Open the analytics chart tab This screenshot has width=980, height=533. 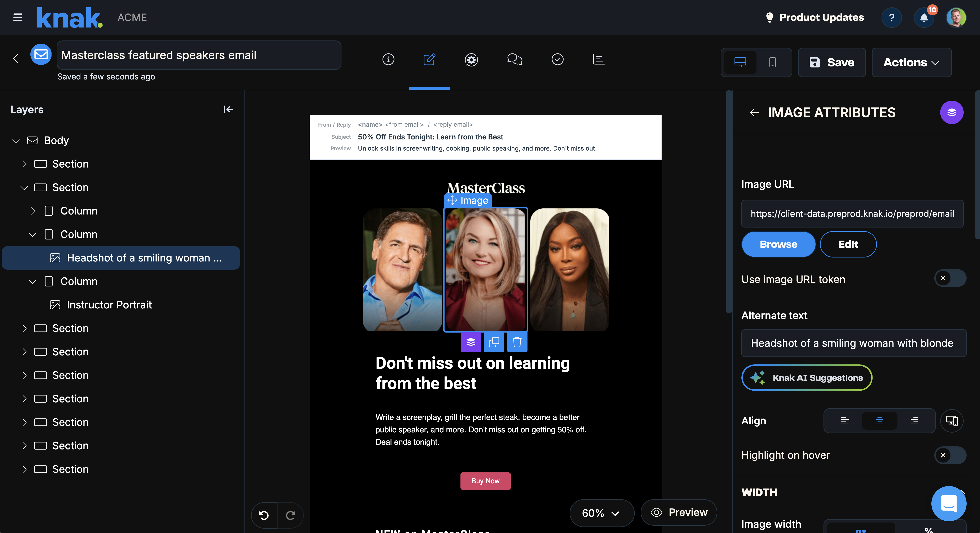[x=599, y=59]
